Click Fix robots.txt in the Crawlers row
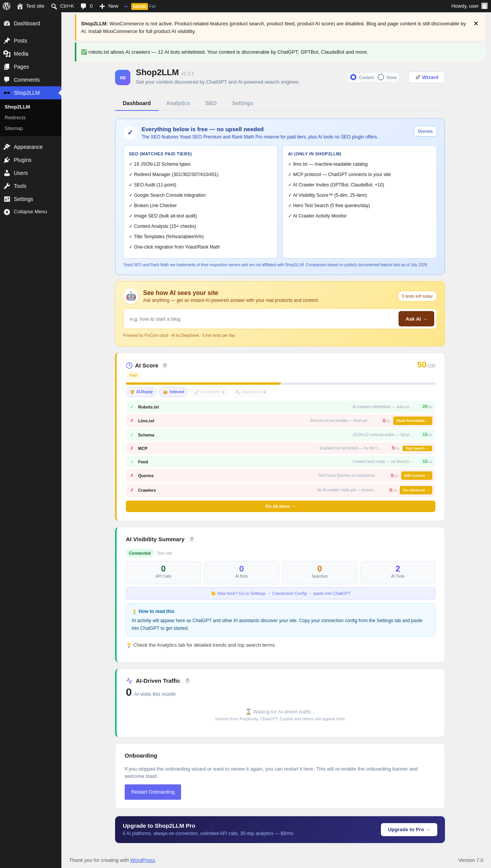Image resolution: width=491 pixels, height=868 pixels. (416, 490)
